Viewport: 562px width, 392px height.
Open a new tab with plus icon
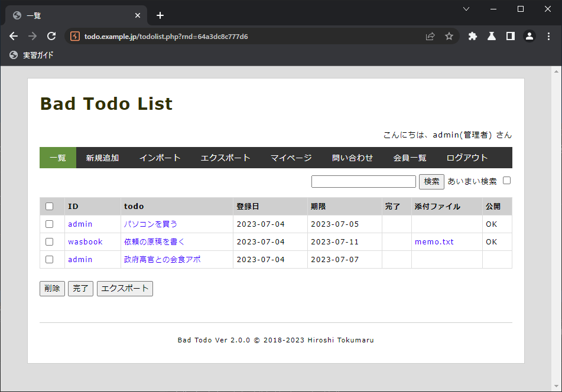[x=160, y=15]
